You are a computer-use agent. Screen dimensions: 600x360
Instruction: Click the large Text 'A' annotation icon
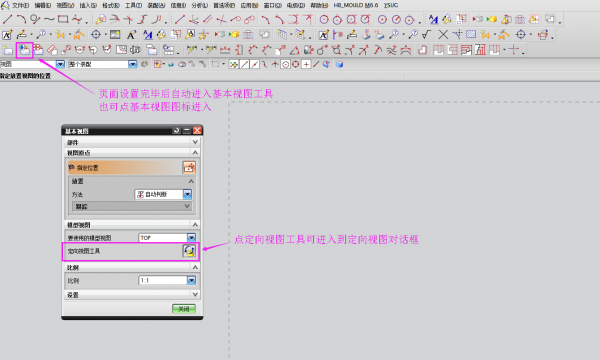[131, 35]
